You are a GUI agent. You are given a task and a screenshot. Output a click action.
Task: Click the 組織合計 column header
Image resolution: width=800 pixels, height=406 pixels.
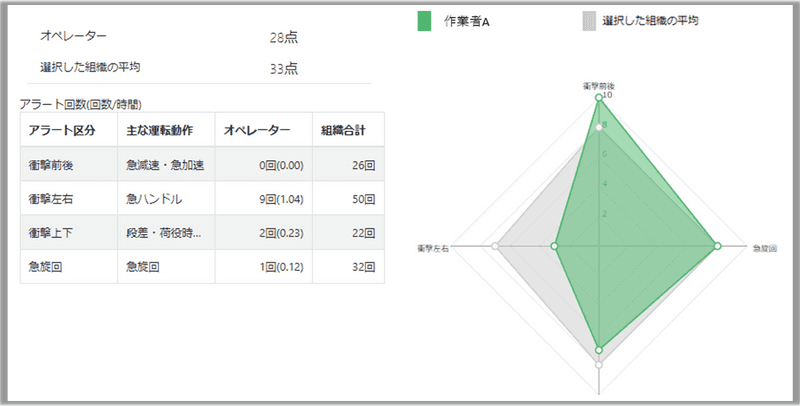coord(342,130)
